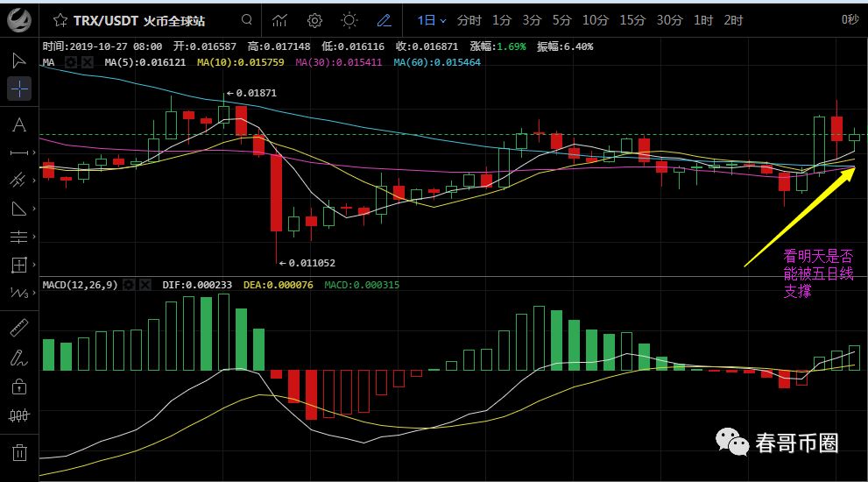Click the 振幅:6.40% value
Screen dimensions: 868x482
point(565,46)
